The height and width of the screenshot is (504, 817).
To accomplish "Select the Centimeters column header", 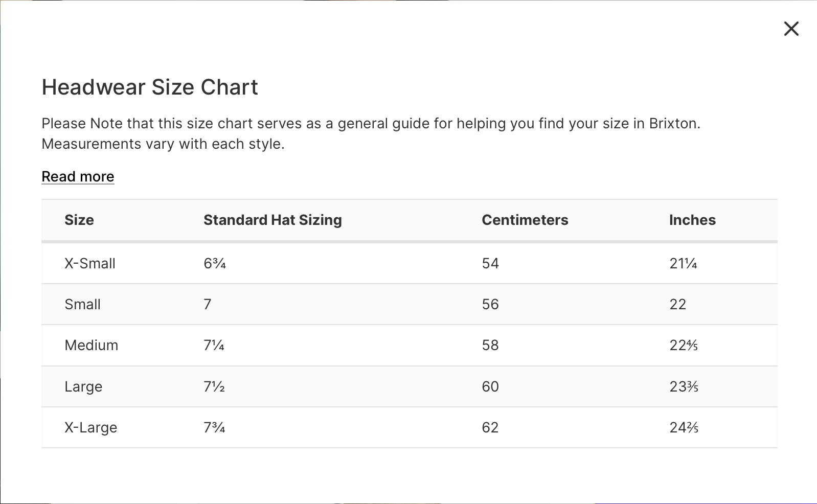I will click(525, 220).
